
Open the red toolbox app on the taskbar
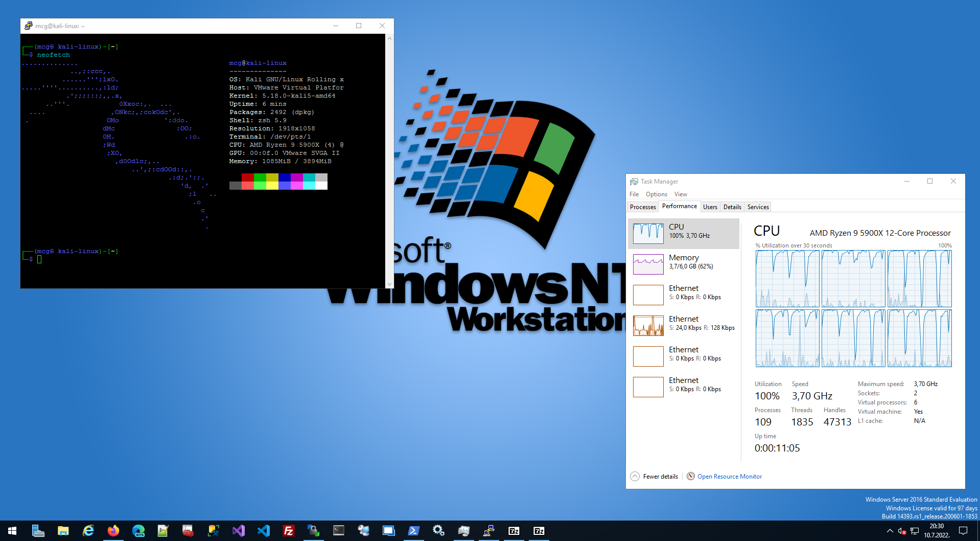point(188,531)
